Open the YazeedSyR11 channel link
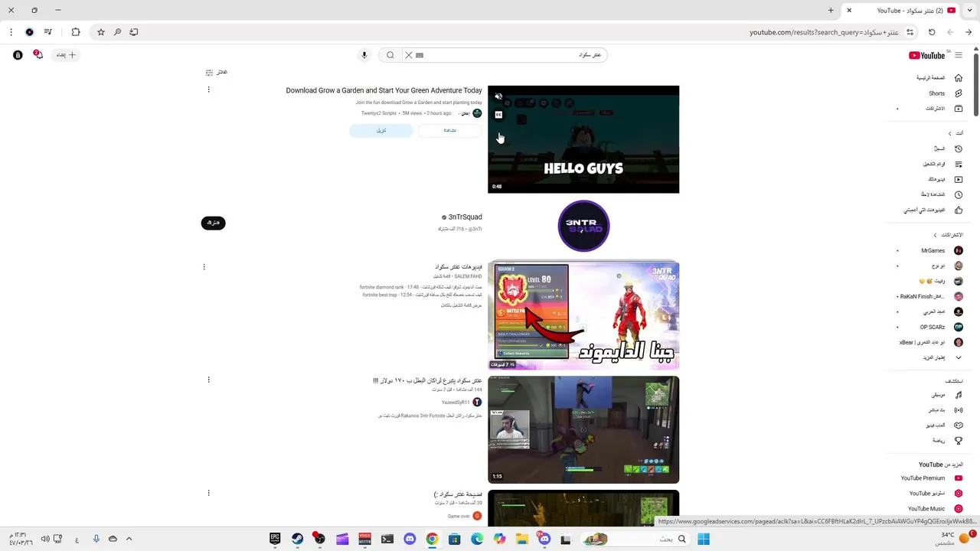Viewport: 980px width, 551px height. [x=456, y=403]
